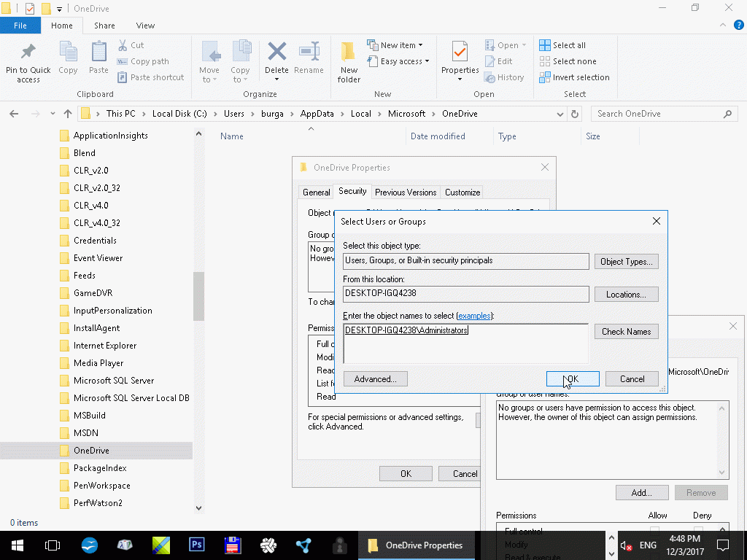The width and height of the screenshot is (747, 560).
Task: Click the Object Types button
Action: pos(626,262)
